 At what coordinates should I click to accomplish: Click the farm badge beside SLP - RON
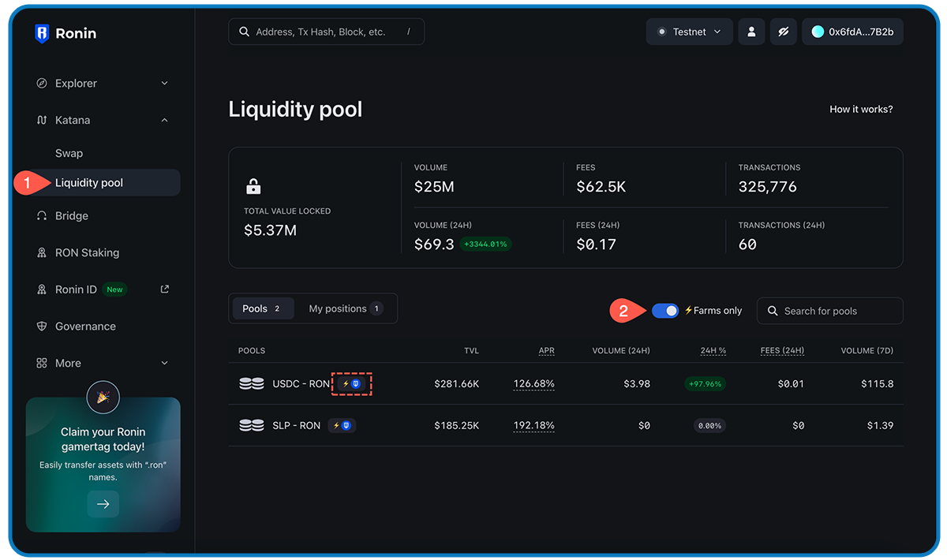[342, 425]
